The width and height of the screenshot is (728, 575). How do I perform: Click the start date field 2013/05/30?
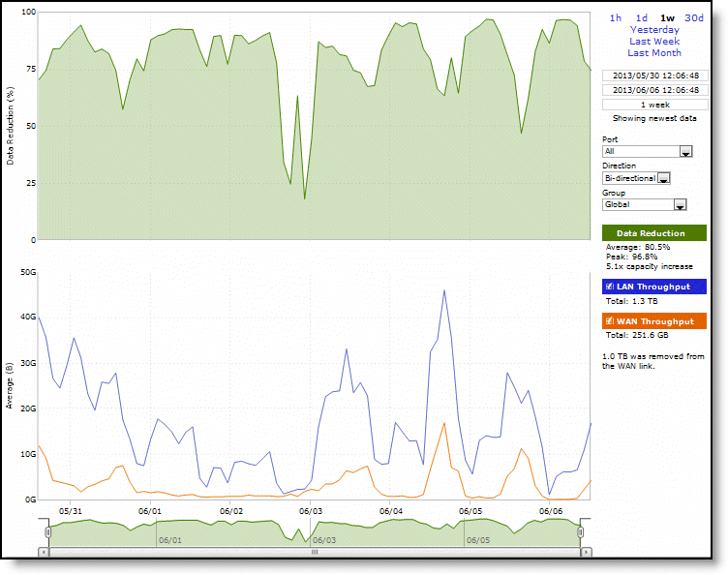[x=653, y=76]
